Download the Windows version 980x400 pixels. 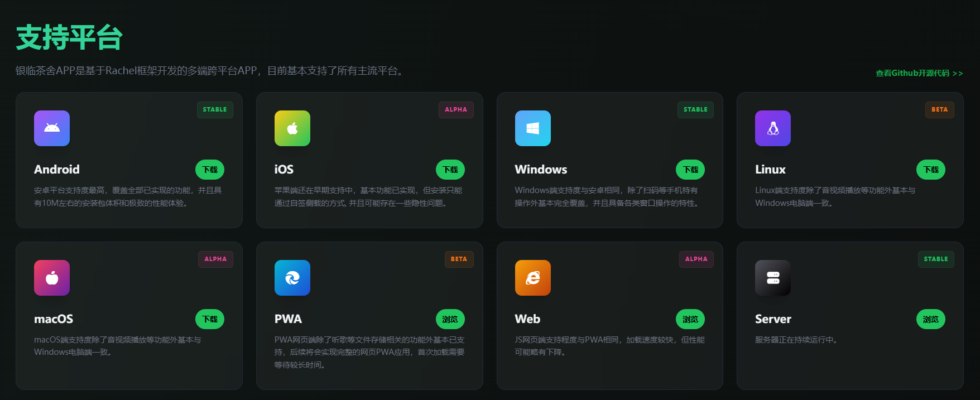(690, 170)
